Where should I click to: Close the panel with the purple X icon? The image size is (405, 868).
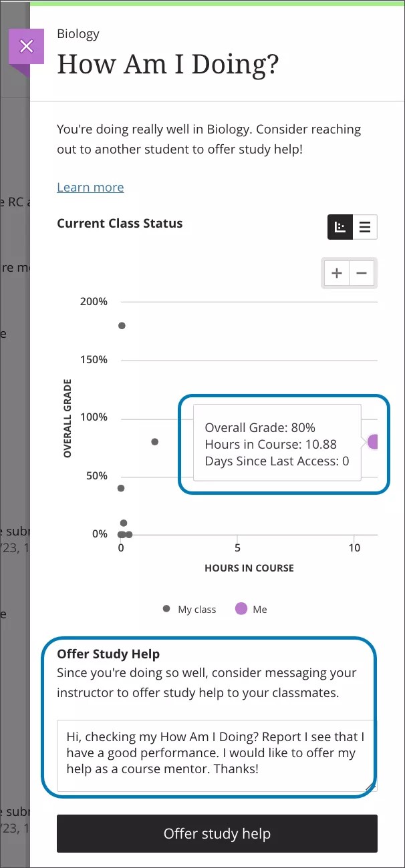(x=26, y=46)
